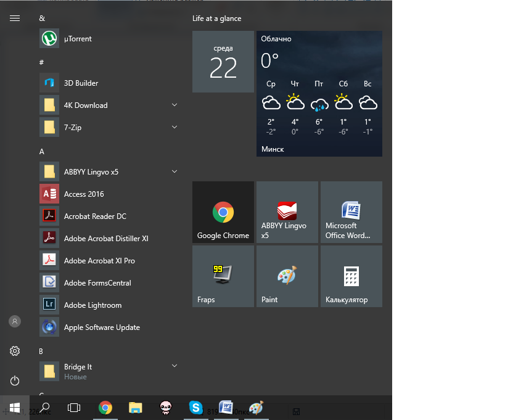Open the Fraps tile
The width and height of the screenshot is (505, 420).
(x=223, y=276)
